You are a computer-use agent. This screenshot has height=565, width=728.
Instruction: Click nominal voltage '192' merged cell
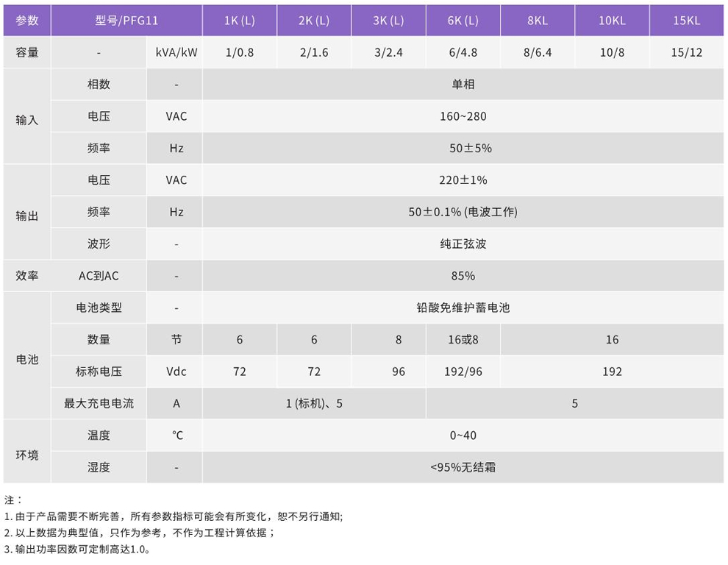612,372
